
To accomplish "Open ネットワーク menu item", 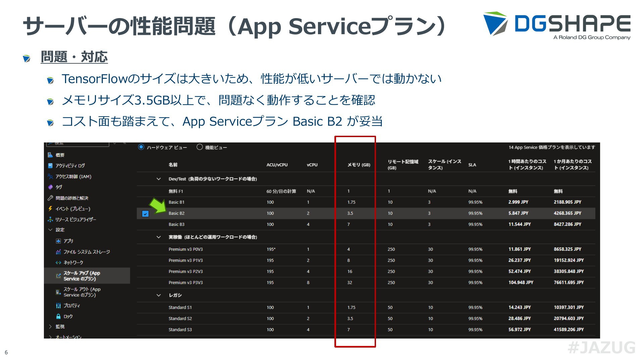I will coord(73,262).
